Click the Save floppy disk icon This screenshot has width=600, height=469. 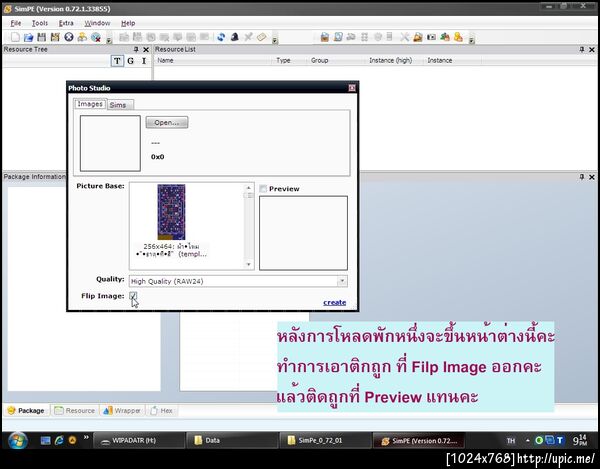[42, 37]
